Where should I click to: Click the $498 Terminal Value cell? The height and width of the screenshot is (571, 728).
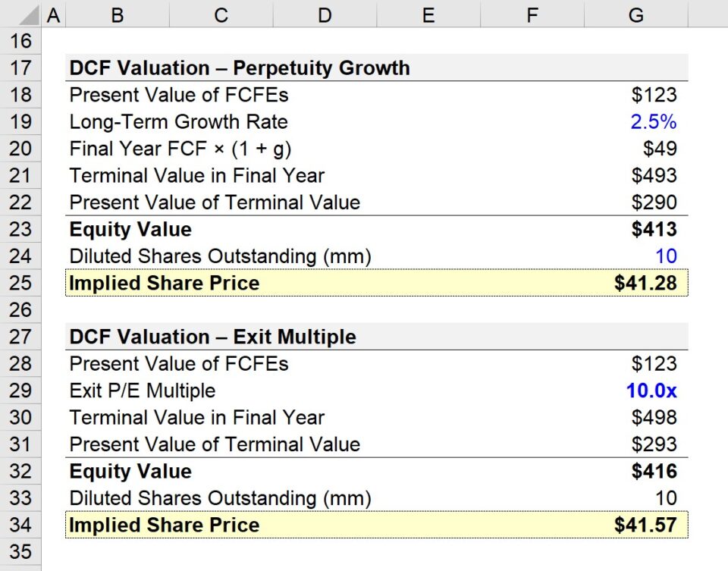click(654, 418)
